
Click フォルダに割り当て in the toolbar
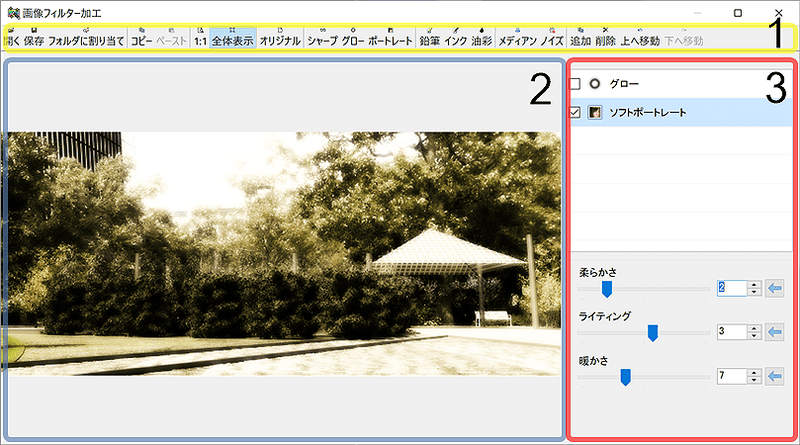86,38
